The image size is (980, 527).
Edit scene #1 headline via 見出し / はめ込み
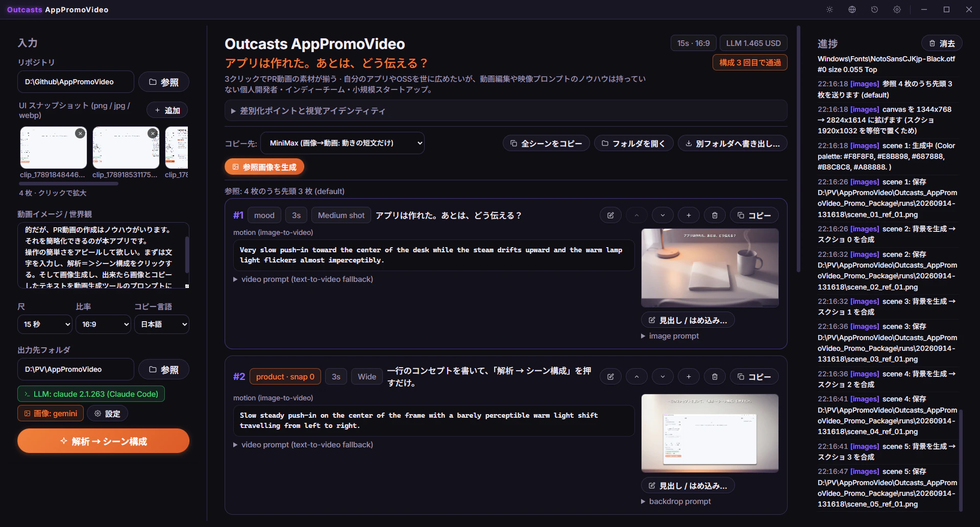(688, 320)
